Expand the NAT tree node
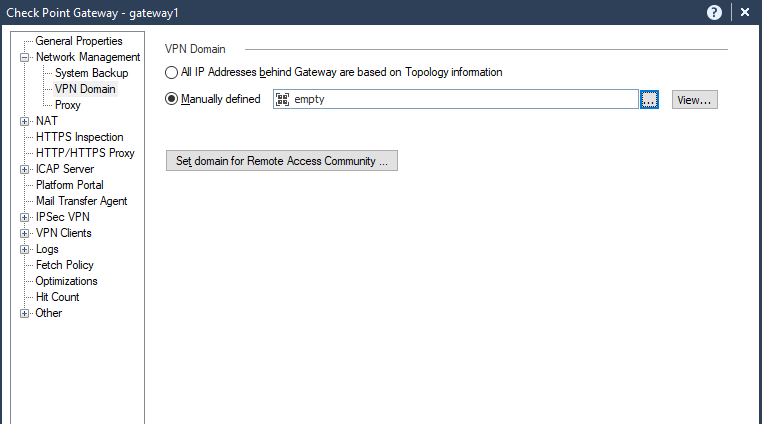This screenshot has width=762, height=424. coord(25,121)
